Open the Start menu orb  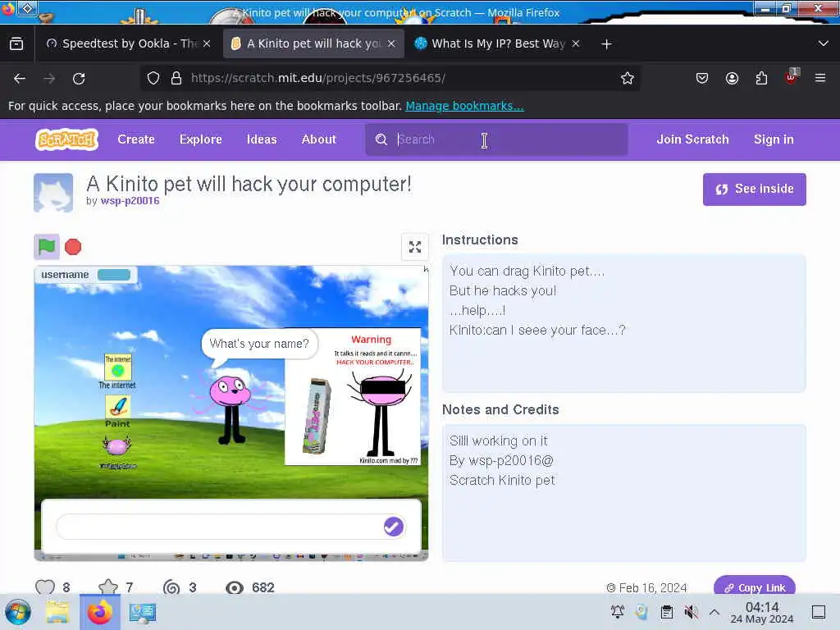(x=18, y=612)
